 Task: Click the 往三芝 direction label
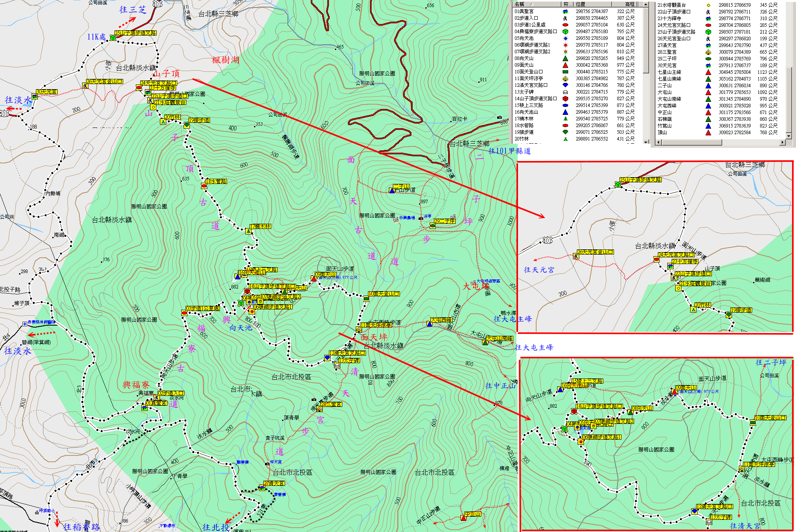[133, 9]
